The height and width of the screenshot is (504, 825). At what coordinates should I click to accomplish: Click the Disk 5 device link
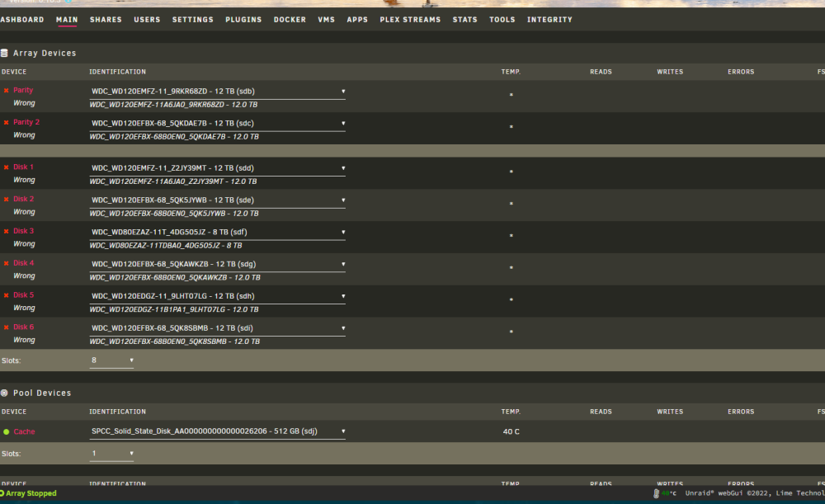[24, 295]
